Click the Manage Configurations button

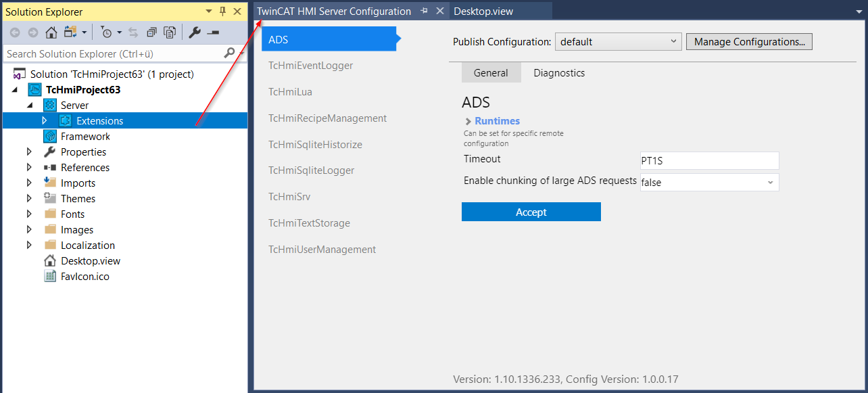749,41
